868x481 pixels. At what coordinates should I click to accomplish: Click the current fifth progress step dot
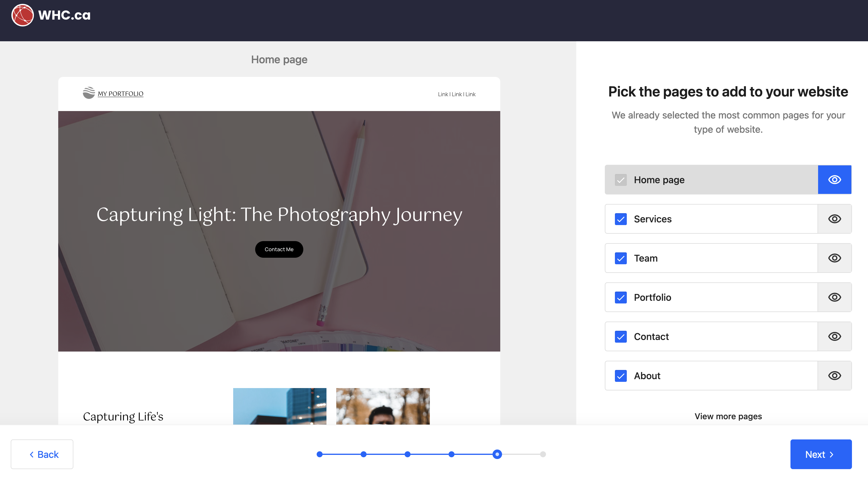(497, 454)
